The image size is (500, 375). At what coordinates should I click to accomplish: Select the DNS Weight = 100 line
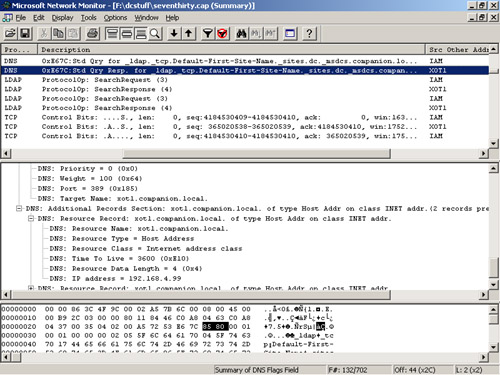(x=90, y=179)
